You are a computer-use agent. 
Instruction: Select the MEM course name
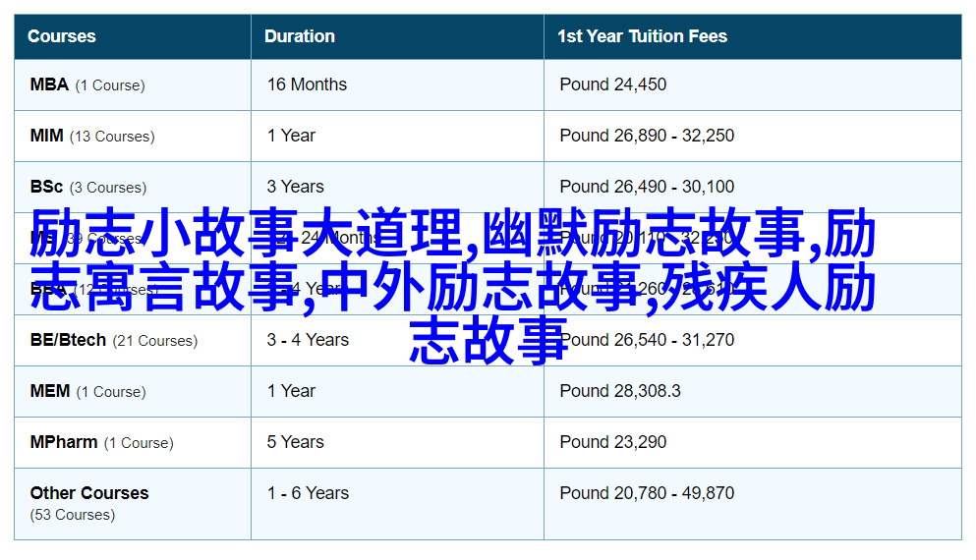pyautogui.click(x=49, y=391)
